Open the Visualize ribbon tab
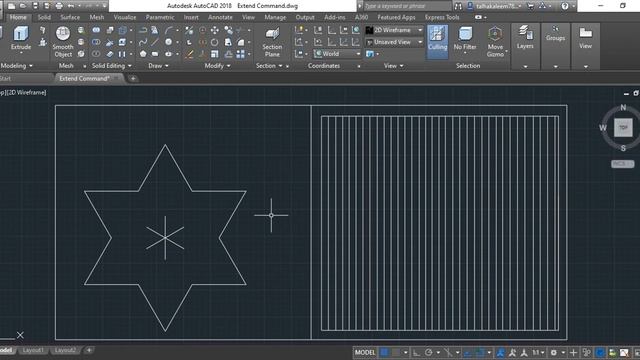 (124, 17)
